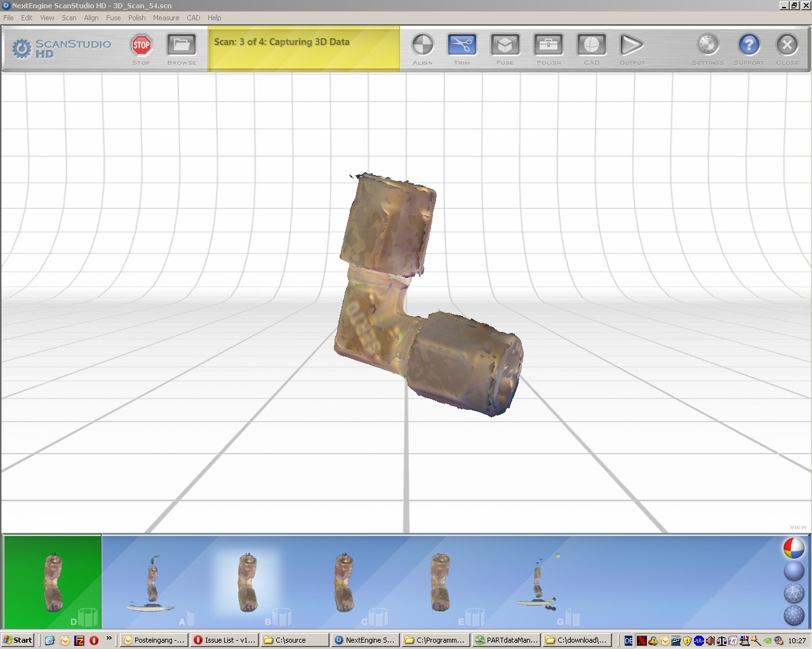Switch to textured color view sphere
Image resolution: width=812 pixels, height=649 pixels.
click(794, 548)
